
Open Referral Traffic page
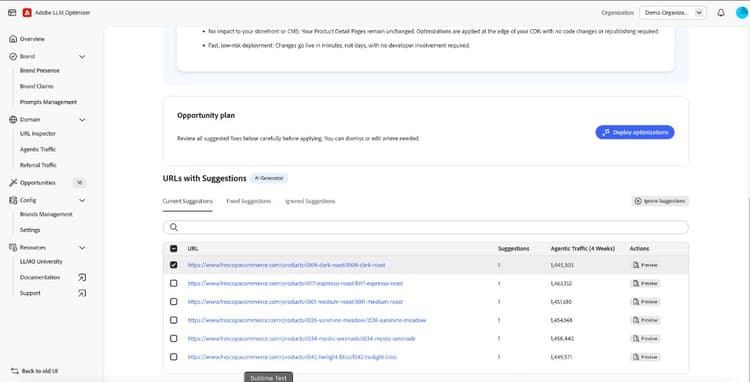[38, 165]
